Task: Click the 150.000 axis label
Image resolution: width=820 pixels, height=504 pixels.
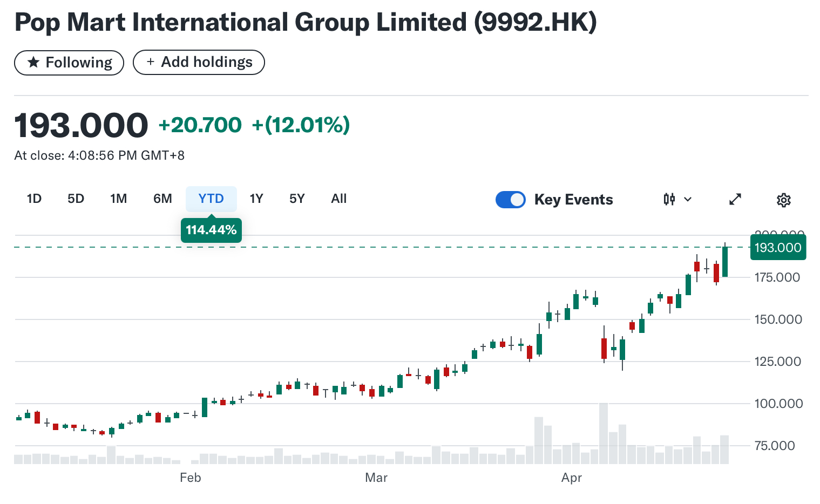Action: (778, 320)
